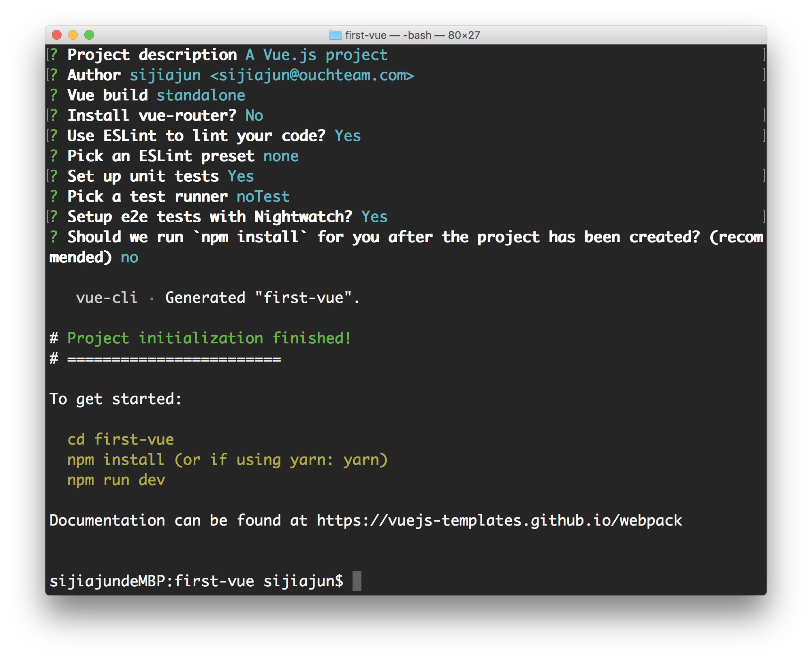Click the author email sijiajun@ouchteam.com
This screenshot has width=812, height=660.
coord(312,75)
